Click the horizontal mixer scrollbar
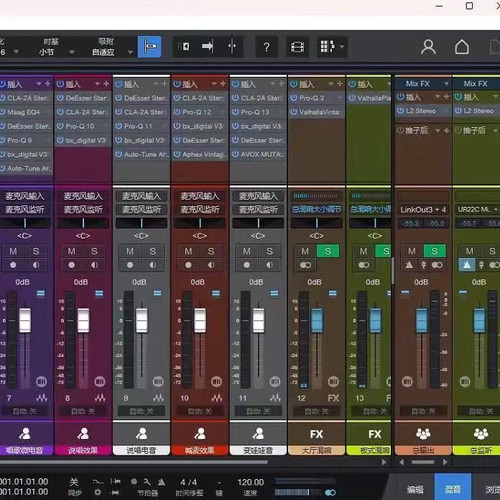500x500 pixels. 134,462
